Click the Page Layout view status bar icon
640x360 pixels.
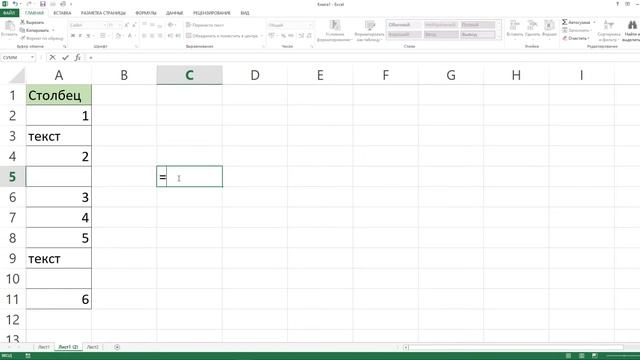(582, 356)
